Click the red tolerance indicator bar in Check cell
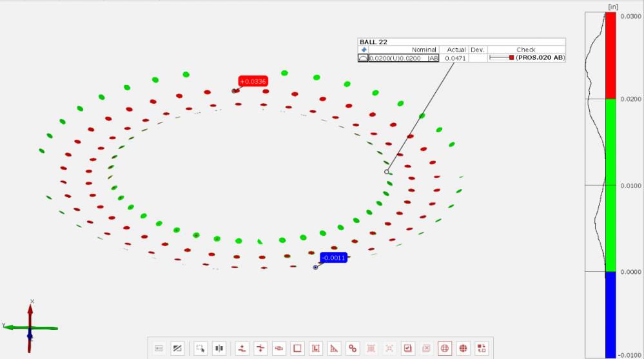The width and height of the screenshot is (644, 359). pos(502,58)
